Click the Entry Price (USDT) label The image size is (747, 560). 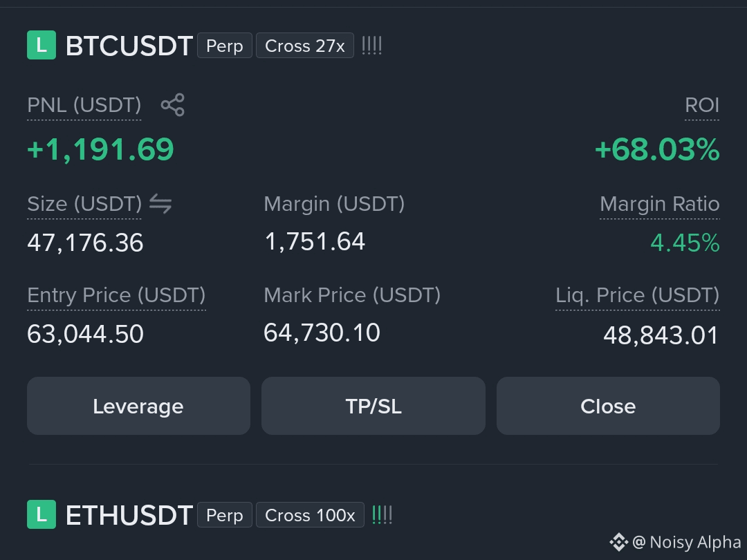pyautogui.click(x=116, y=295)
